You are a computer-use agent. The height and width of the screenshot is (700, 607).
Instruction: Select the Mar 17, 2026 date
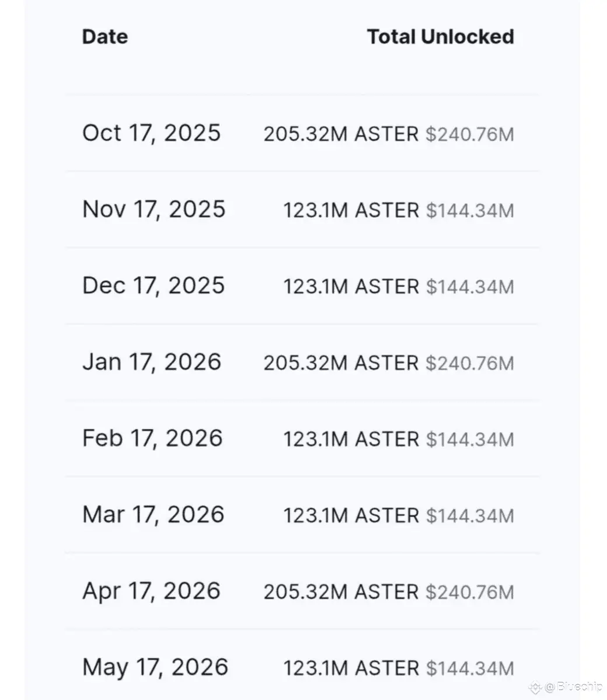(154, 515)
